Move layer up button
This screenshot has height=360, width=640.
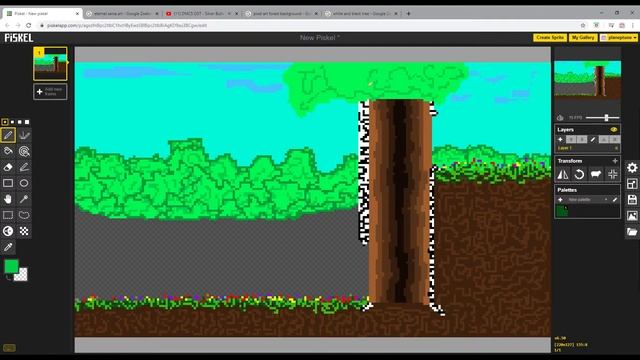pyautogui.click(x=571, y=140)
